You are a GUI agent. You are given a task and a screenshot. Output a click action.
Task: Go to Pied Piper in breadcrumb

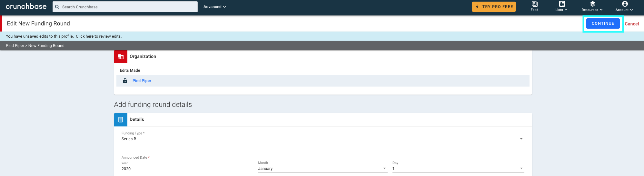point(15,46)
